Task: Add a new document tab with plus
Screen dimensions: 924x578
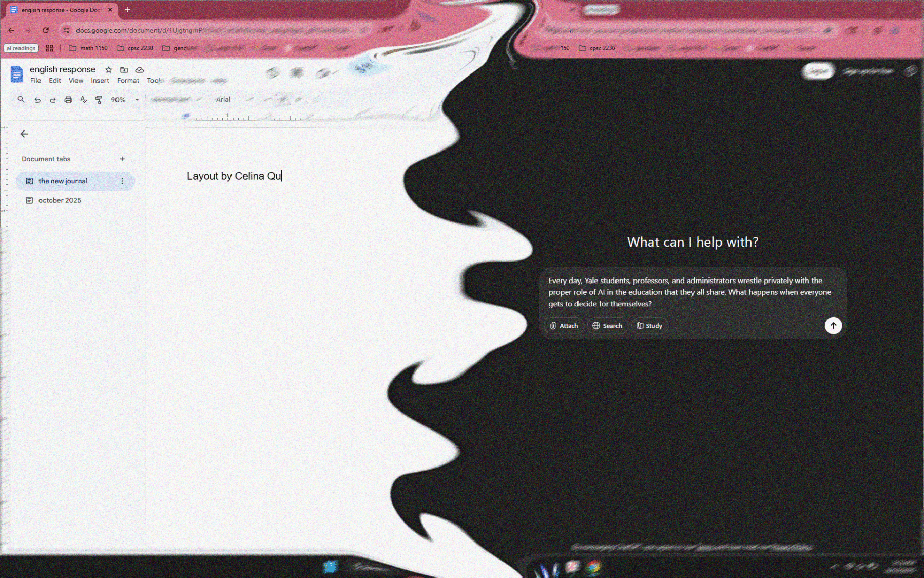Action: tap(122, 159)
